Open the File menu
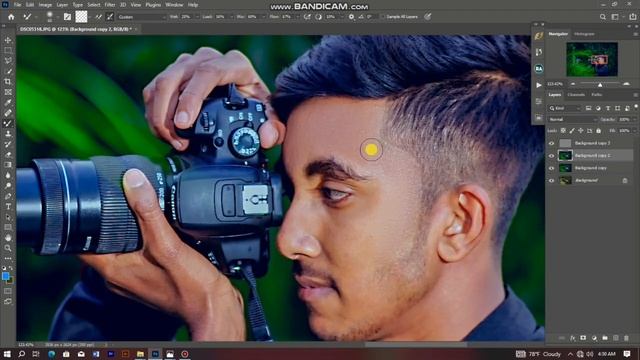This screenshot has width=640, height=360. coord(17,5)
